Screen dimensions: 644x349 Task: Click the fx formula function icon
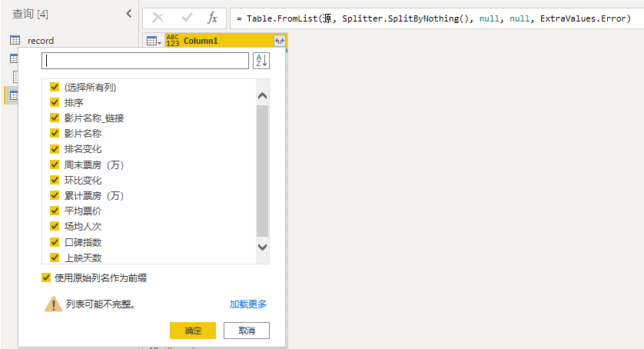(x=212, y=18)
